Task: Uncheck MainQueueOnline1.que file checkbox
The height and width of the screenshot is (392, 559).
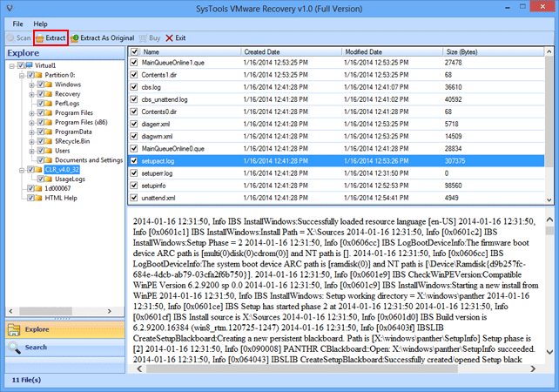Action: tap(134, 63)
